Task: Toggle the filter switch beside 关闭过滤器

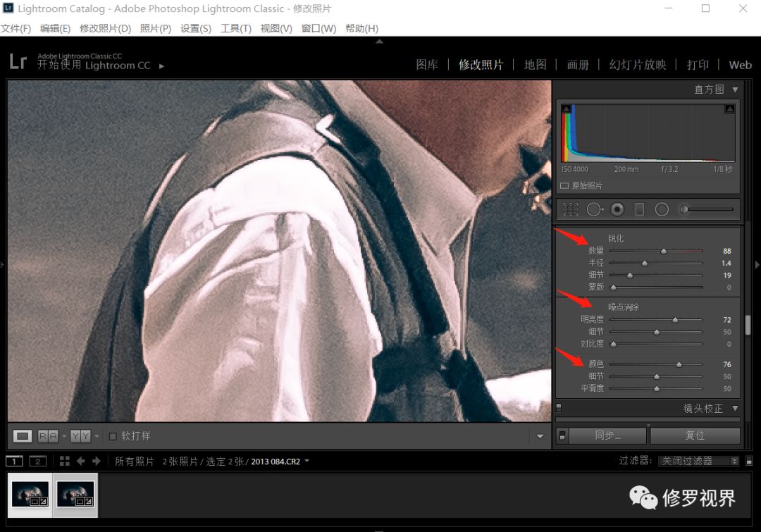Action: 749,461
